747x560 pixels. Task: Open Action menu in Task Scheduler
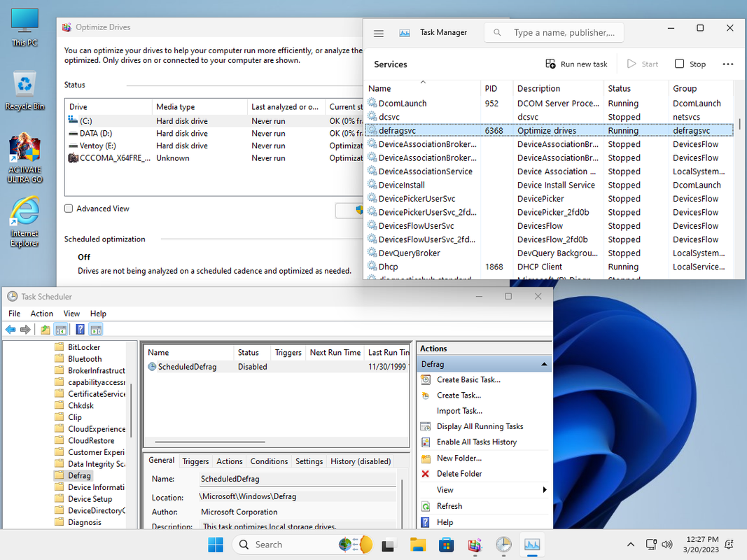pos(42,314)
